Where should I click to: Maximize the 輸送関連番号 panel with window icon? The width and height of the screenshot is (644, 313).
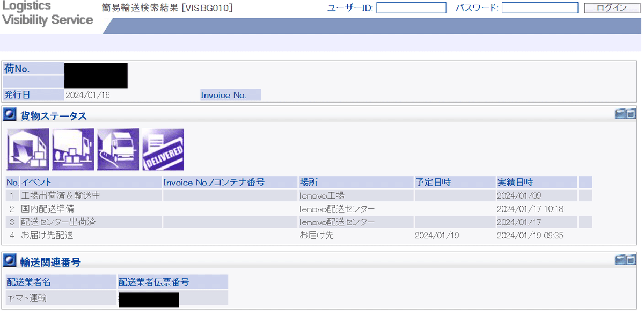coord(631,260)
